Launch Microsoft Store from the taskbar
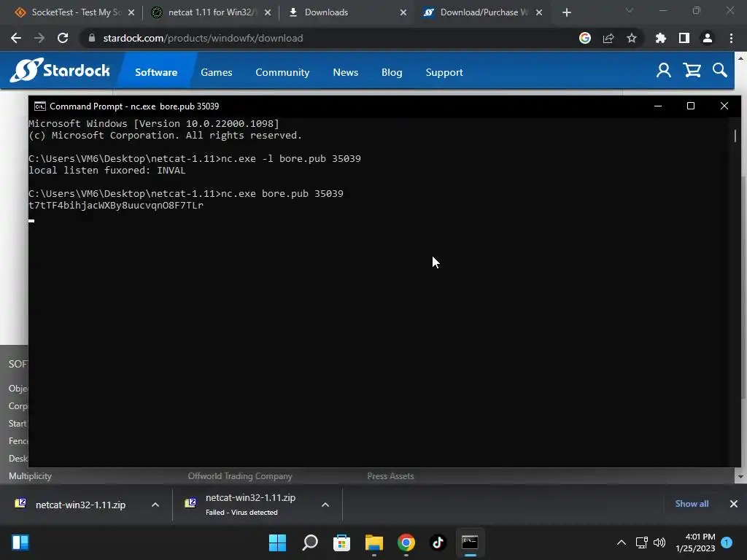This screenshot has height=560, width=747. point(341,542)
